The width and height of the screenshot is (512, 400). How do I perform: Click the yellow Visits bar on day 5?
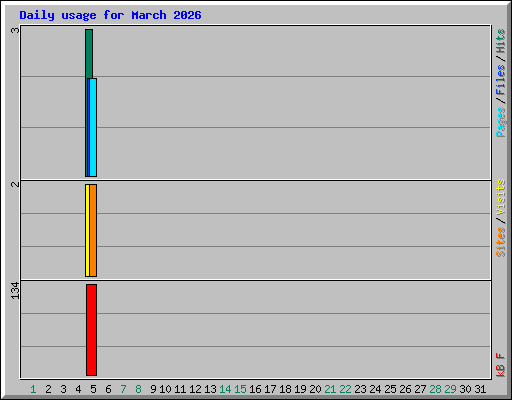point(87,230)
